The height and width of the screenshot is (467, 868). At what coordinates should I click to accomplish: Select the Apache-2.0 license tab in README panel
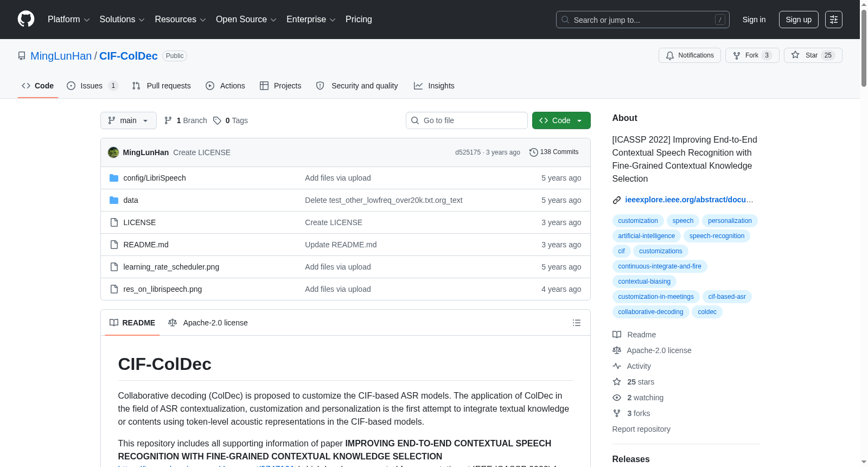coord(208,323)
